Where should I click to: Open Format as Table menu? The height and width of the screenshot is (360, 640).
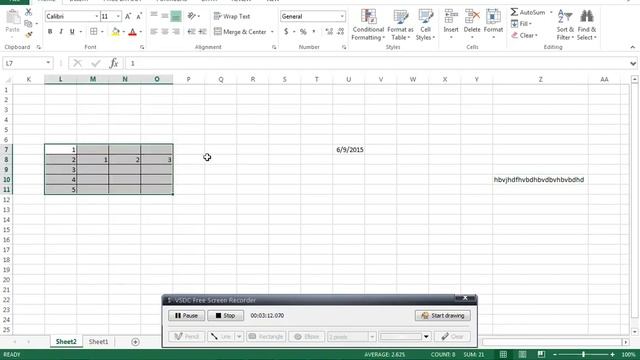[x=400, y=24]
